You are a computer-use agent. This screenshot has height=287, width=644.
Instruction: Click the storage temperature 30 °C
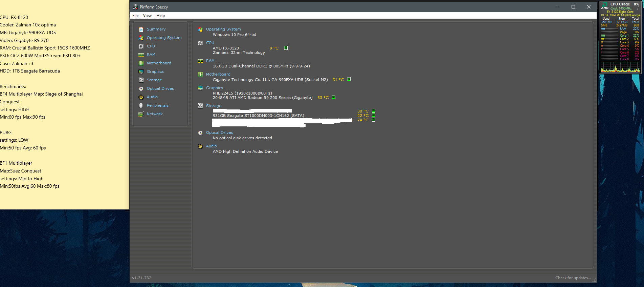(363, 111)
